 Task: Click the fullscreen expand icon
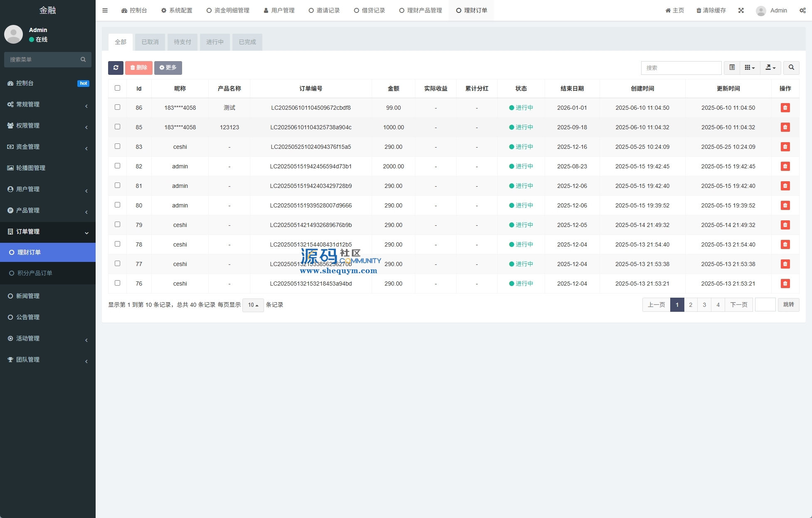[741, 10]
